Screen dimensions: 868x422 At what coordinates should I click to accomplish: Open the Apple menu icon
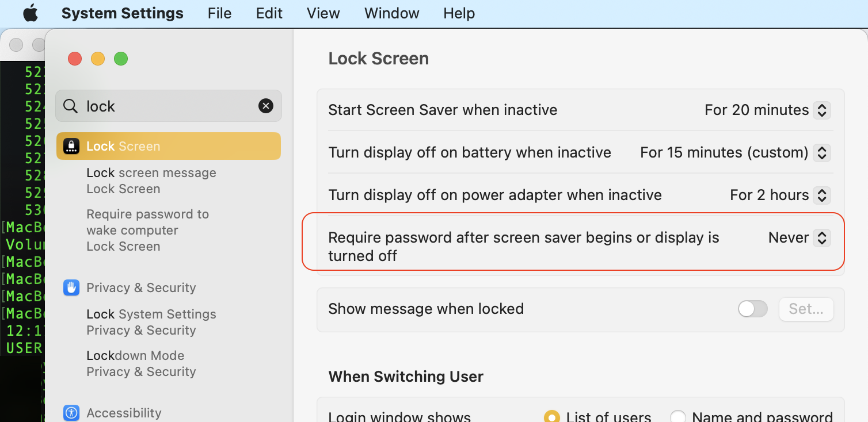(x=30, y=13)
